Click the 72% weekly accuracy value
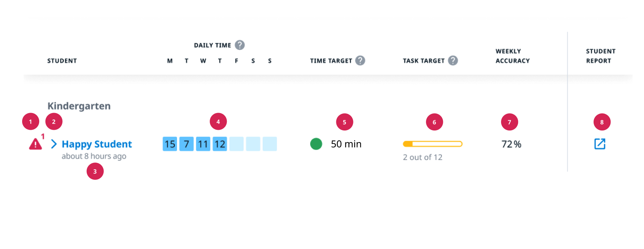 click(511, 144)
